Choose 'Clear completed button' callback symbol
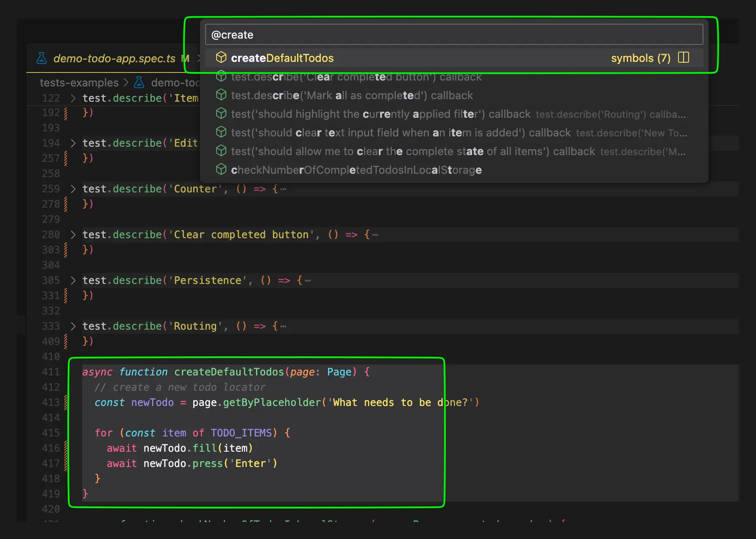756x539 pixels. (x=454, y=77)
